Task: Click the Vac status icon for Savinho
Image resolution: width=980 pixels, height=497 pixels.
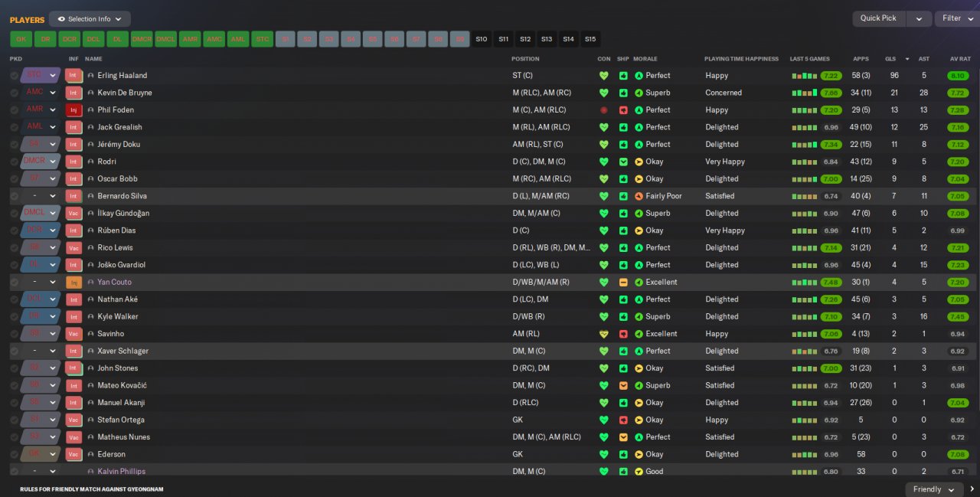Action: pos(73,334)
